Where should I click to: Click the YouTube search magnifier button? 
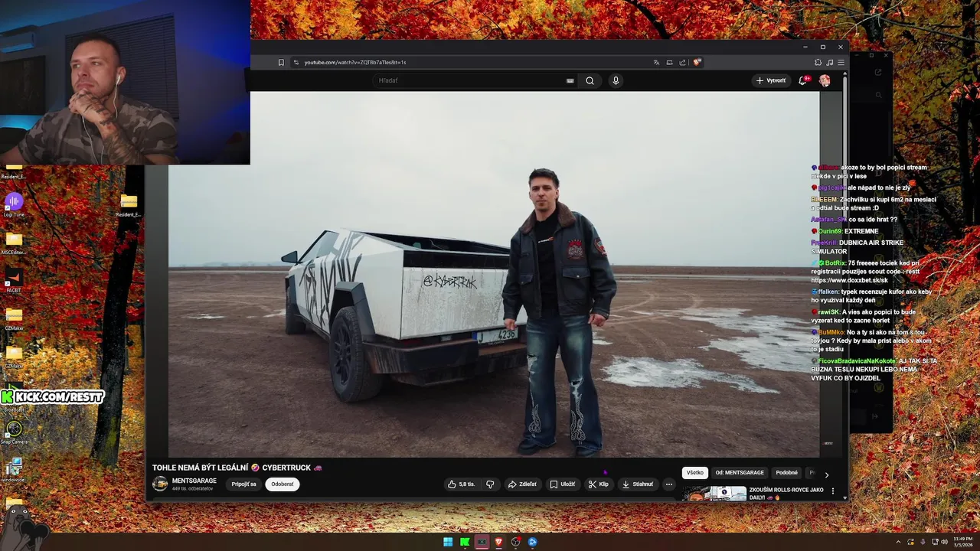pyautogui.click(x=590, y=80)
